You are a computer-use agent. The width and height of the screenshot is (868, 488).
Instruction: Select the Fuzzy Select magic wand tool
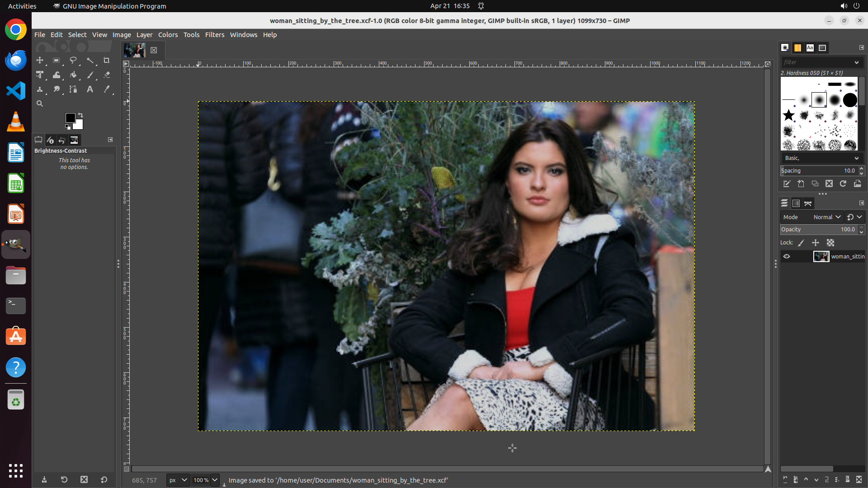point(90,61)
